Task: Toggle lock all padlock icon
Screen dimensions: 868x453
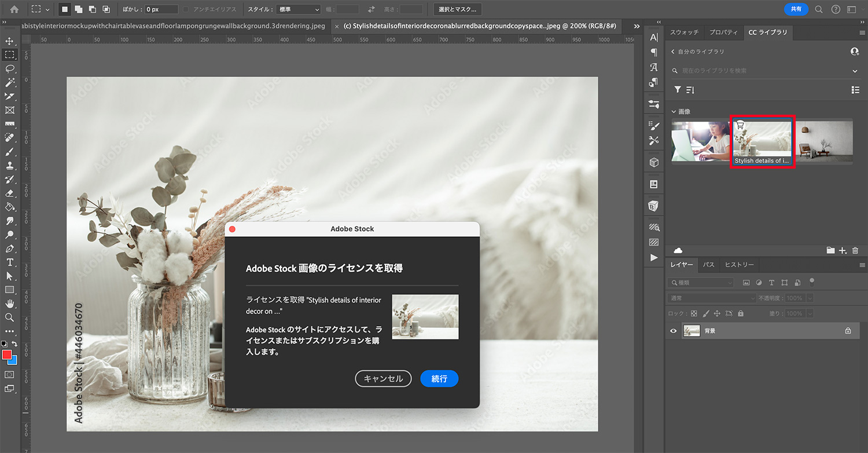Action: tap(740, 313)
